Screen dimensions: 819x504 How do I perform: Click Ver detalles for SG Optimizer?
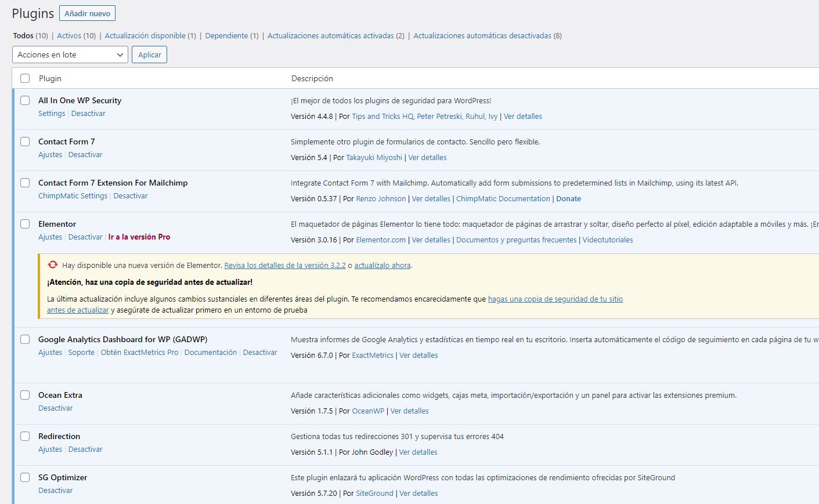tap(418, 494)
